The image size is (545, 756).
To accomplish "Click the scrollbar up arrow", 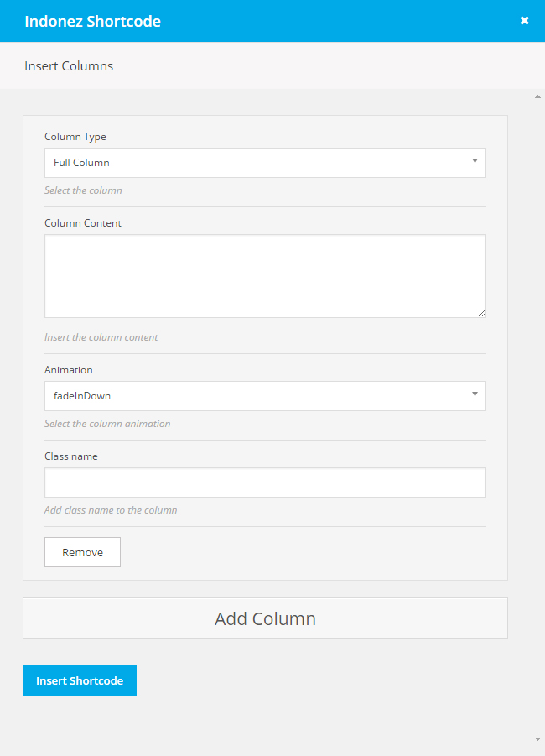I will [x=537, y=96].
